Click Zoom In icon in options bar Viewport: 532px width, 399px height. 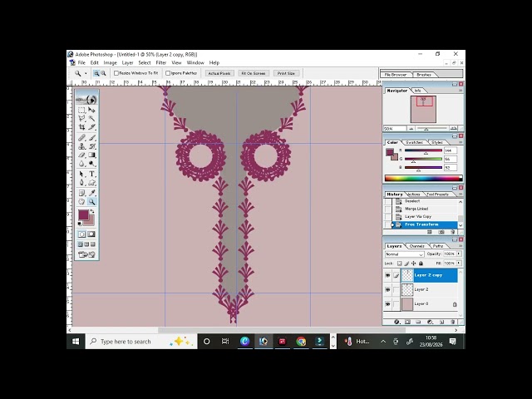[96, 73]
